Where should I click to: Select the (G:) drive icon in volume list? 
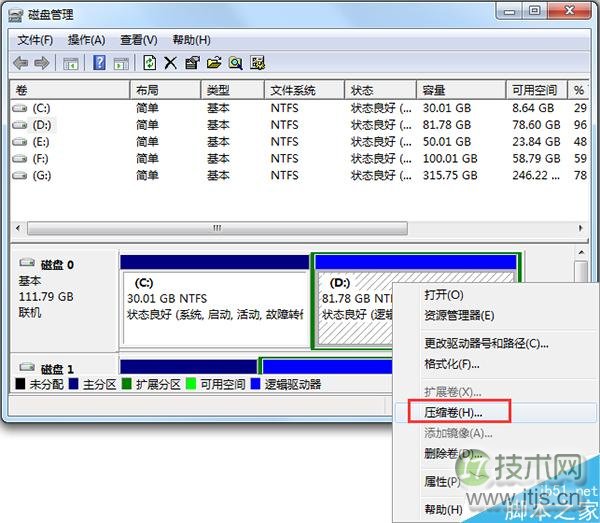[20, 176]
